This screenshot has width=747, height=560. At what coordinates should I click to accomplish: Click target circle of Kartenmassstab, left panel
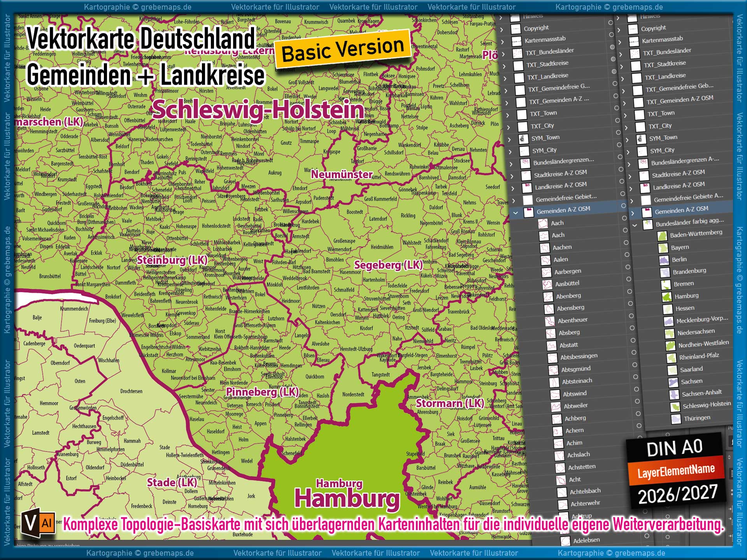[611, 35]
